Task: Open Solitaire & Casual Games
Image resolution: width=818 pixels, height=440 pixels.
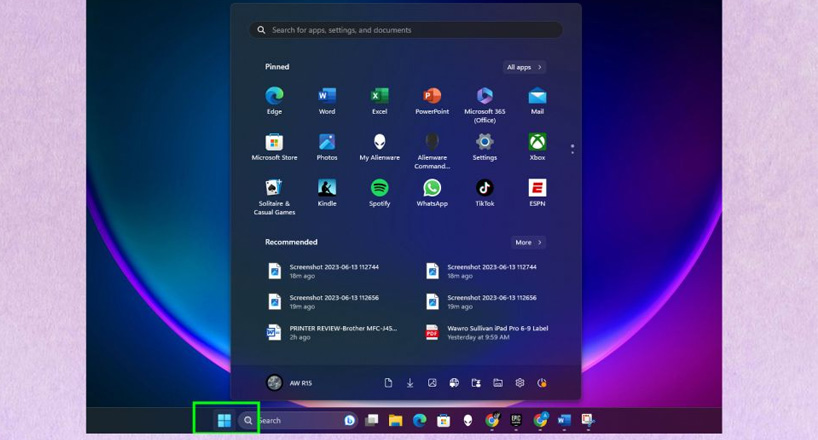Action: (274, 197)
